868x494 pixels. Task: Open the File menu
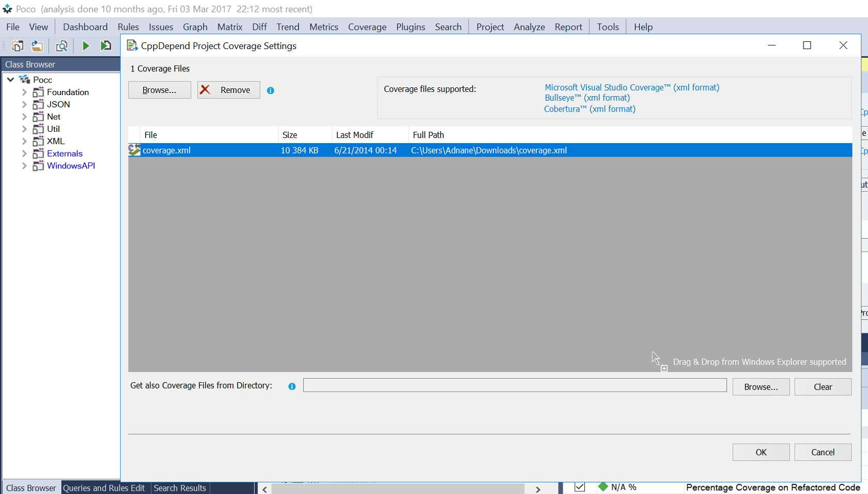click(13, 27)
